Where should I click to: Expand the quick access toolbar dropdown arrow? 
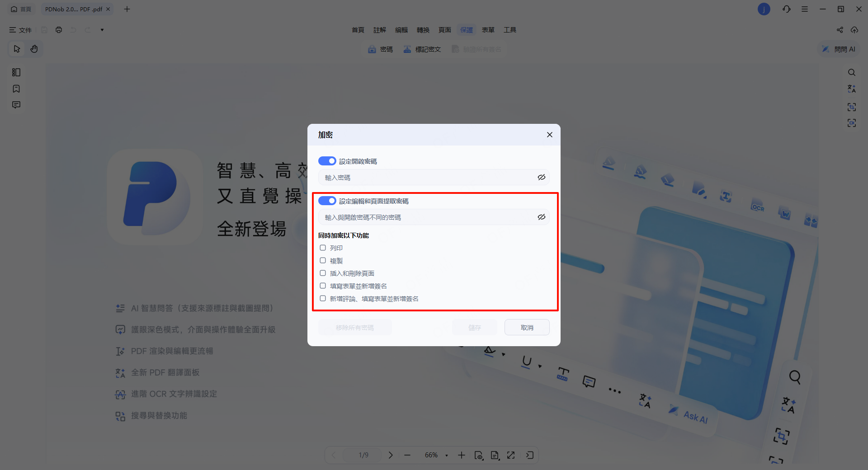tap(102, 30)
